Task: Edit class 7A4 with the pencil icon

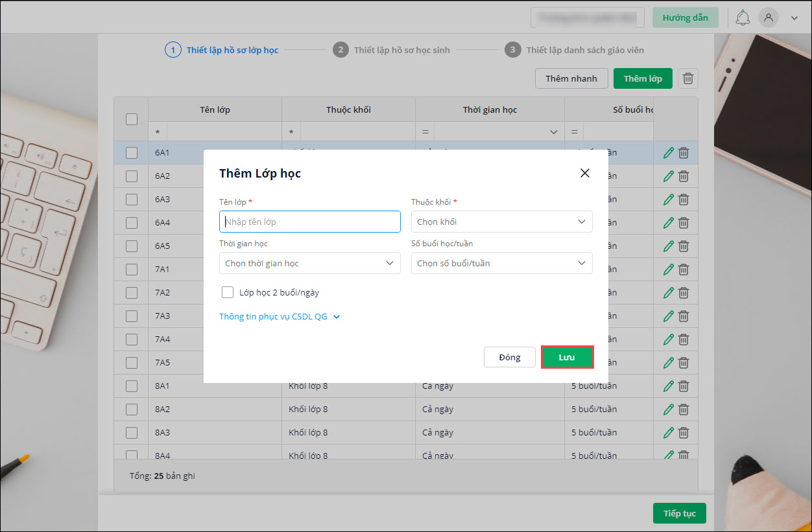Action: [669, 340]
